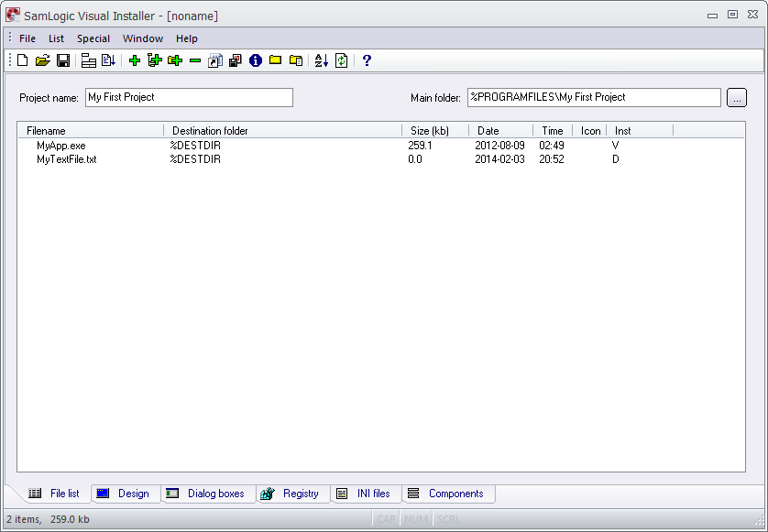
Task: Open a project via open-folder icon
Action: 42,60
